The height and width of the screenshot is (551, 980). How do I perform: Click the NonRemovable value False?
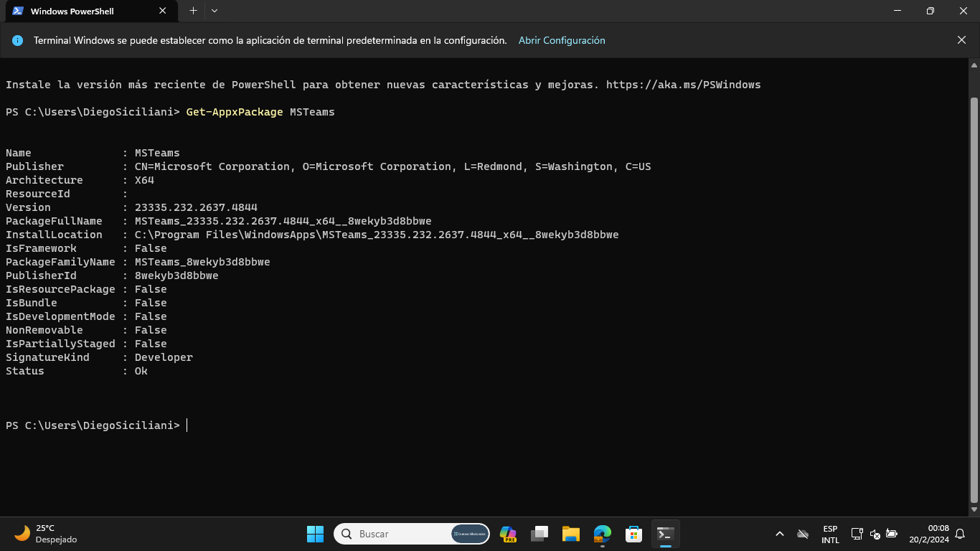151,330
